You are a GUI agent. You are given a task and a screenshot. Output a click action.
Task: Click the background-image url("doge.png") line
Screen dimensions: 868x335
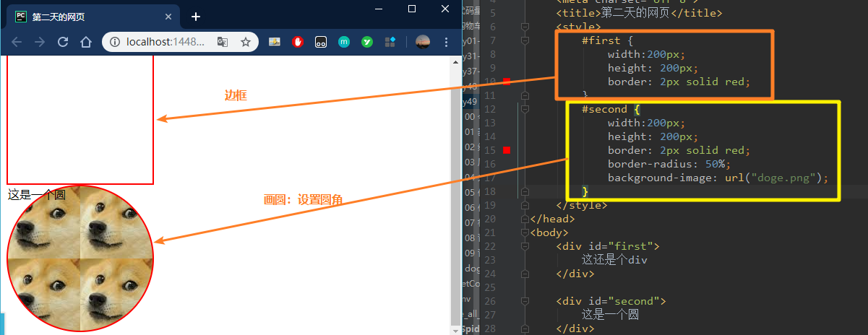(x=718, y=178)
